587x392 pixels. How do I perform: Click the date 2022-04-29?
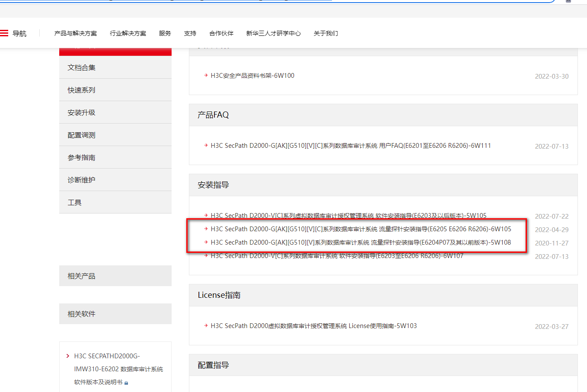click(x=552, y=230)
